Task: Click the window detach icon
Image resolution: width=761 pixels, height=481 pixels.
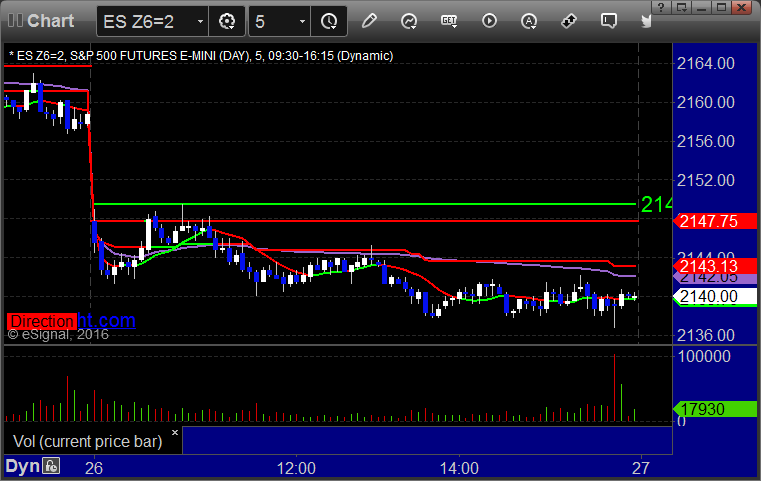Action: click(681, 7)
